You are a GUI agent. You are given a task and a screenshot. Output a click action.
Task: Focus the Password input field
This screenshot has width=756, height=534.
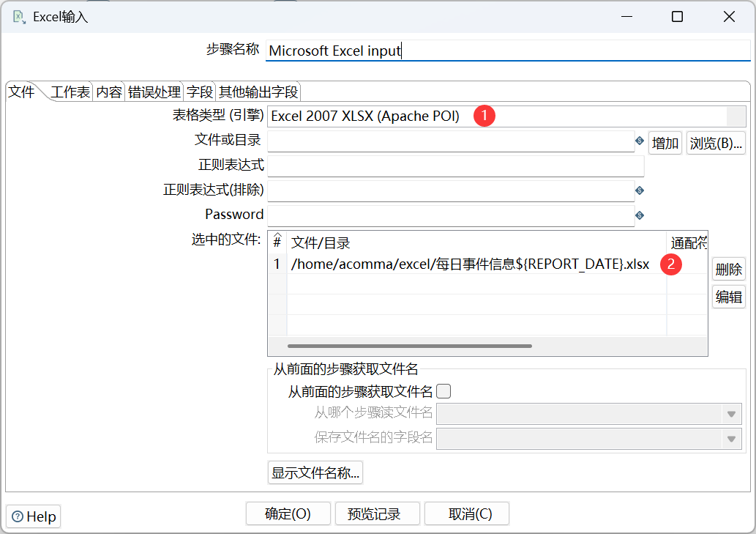click(x=451, y=215)
